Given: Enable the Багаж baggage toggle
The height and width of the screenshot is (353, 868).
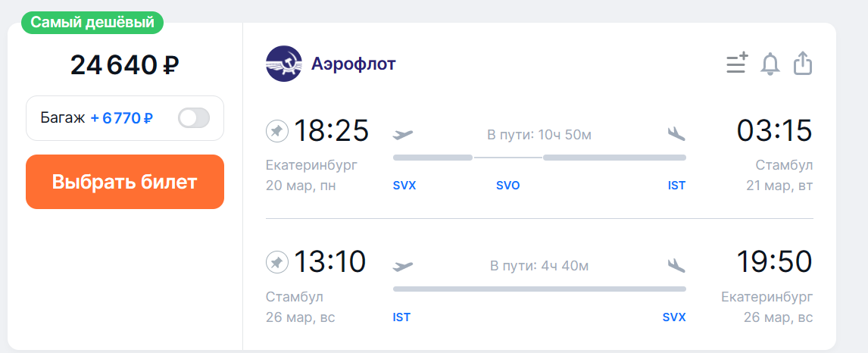Looking at the screenshot, I should click(194, 118).
